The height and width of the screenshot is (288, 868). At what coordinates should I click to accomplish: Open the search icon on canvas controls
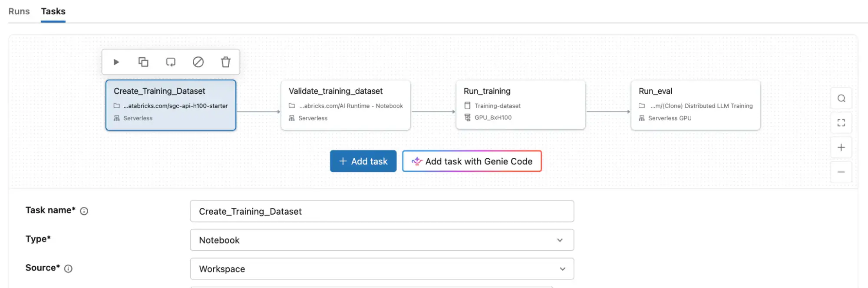[x=841, y=98]
